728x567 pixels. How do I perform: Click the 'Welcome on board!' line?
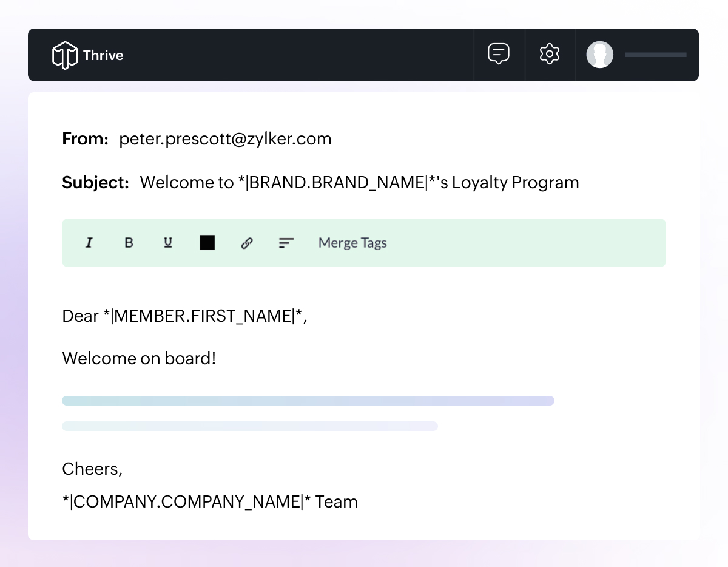coord(139,359)
